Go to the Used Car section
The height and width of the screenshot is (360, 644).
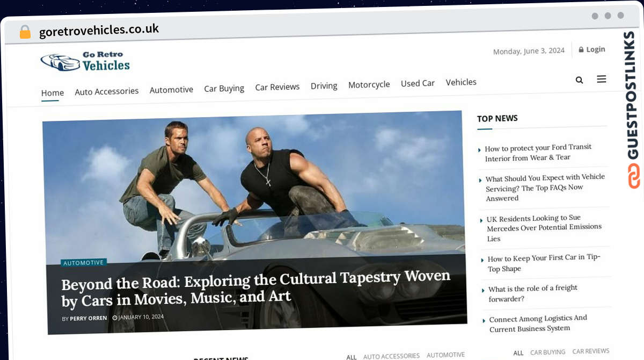[x=418, y=83]
